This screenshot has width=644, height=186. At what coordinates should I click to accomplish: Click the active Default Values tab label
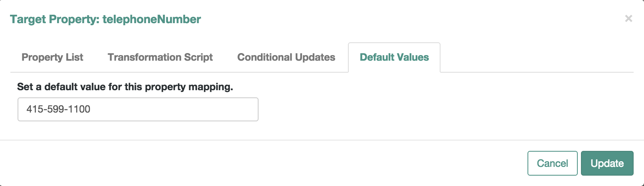point(394,57)
